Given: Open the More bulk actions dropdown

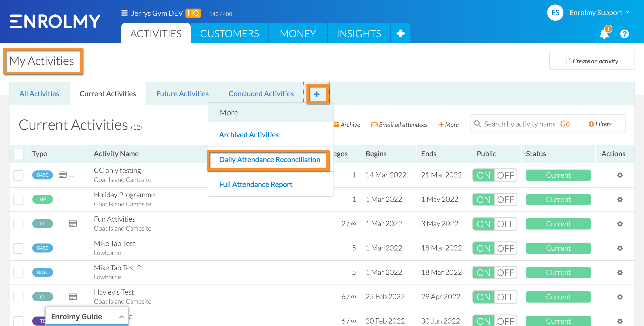Looking at the screenshot, I should (449, 124).
